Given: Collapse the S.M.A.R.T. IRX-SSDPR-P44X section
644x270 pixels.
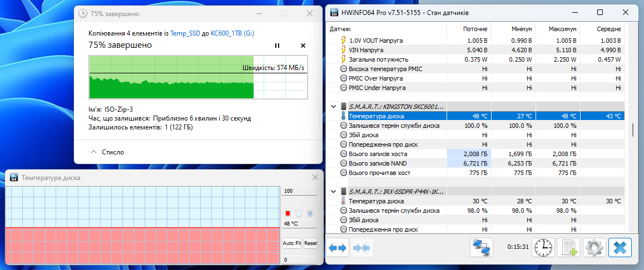Looking at the screenshot, I should pyautogui.click(x=333, y=192).
